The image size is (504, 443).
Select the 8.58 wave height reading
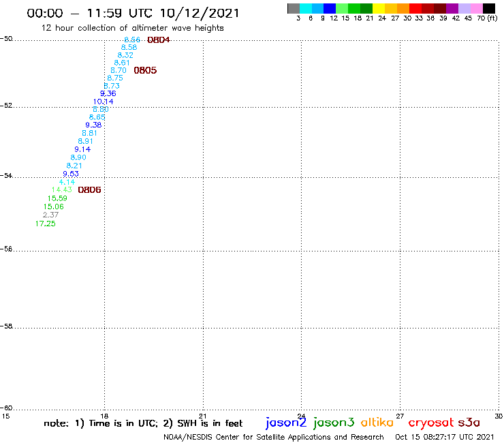129,47
